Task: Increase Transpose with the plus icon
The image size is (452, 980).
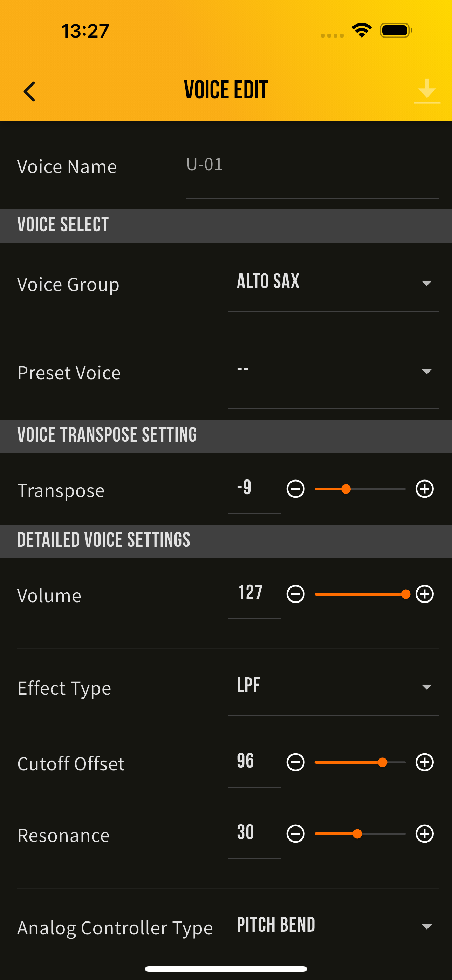Action: point(425,489)
